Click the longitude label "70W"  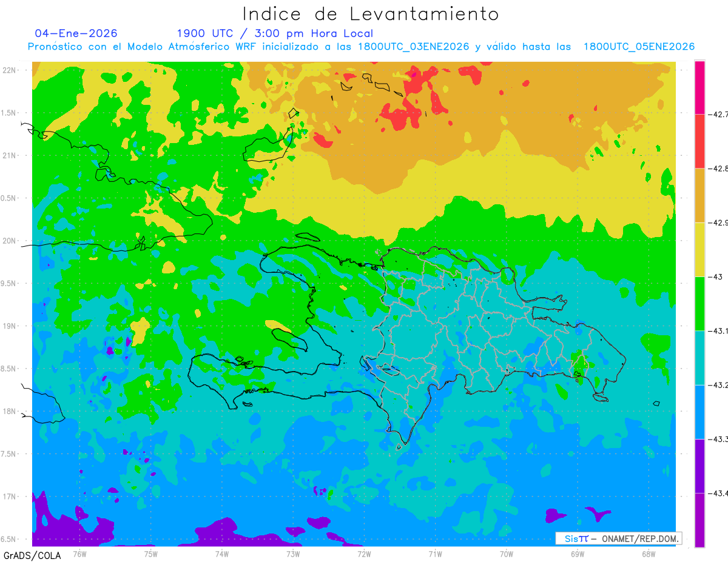click(506, 554)
